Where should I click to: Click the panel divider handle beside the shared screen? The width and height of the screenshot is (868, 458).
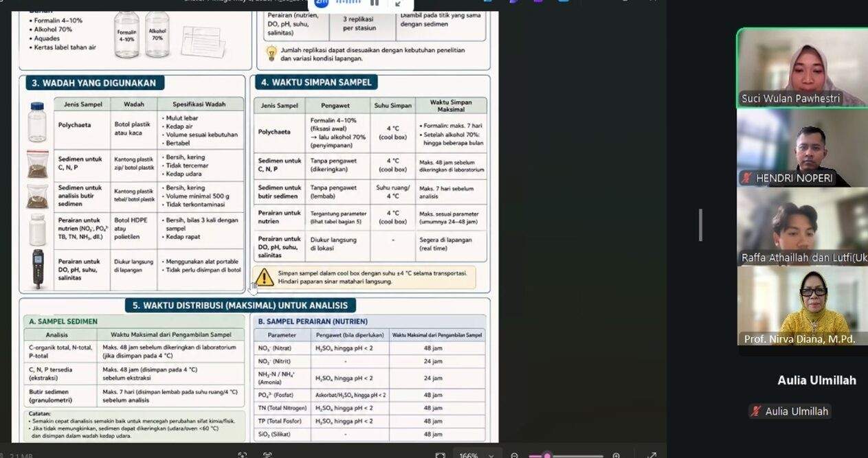tap(700, 225)
